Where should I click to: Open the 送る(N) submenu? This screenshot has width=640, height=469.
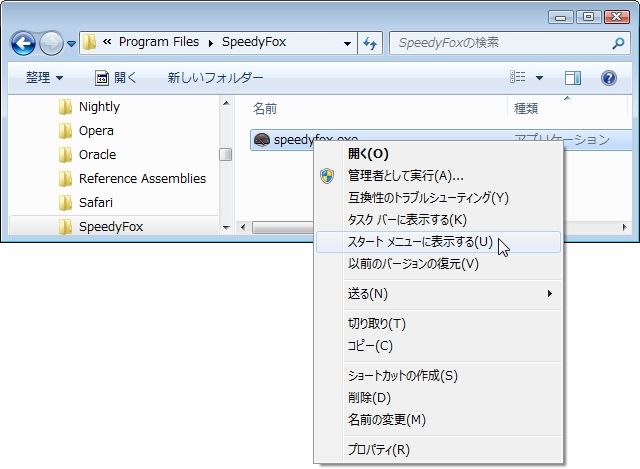(x=438, y=294)
